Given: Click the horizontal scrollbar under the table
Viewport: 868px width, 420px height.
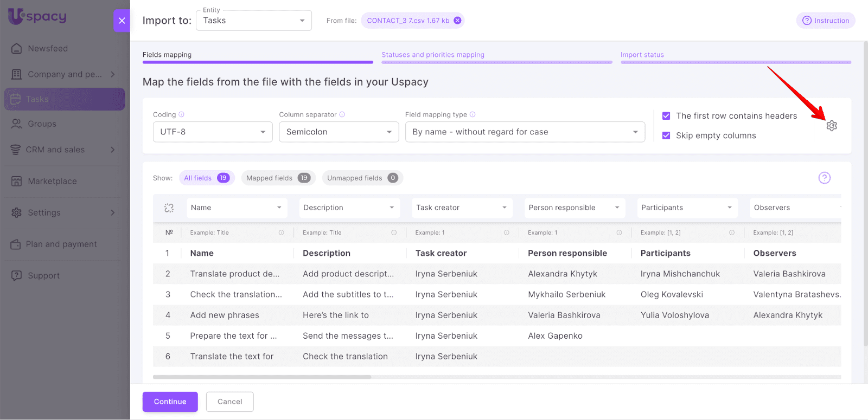Looking at the screenshot, I should pyautogui.click(x=262, y=377).
